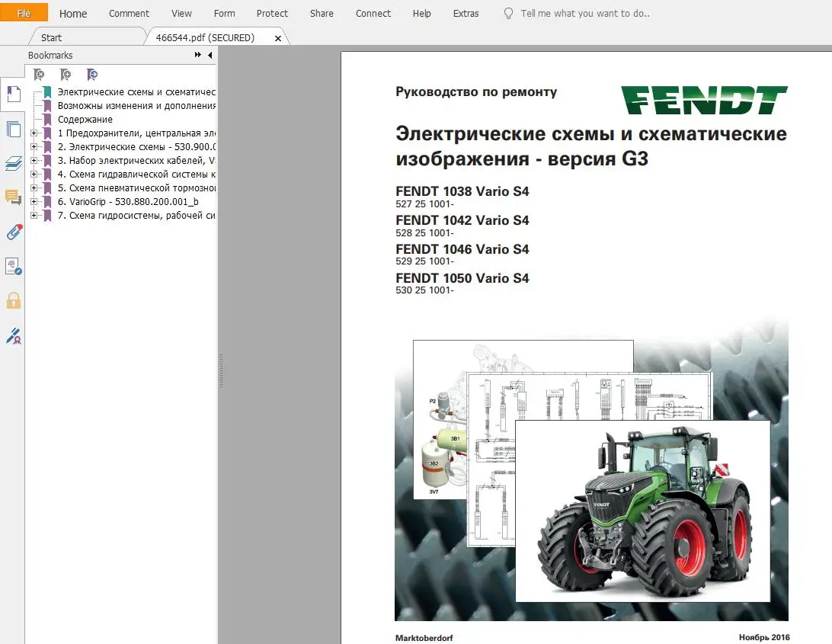Expand the '6. VarioGrip' bookmark node
This screenshot has width=832, height=644.
click(34, 202)
